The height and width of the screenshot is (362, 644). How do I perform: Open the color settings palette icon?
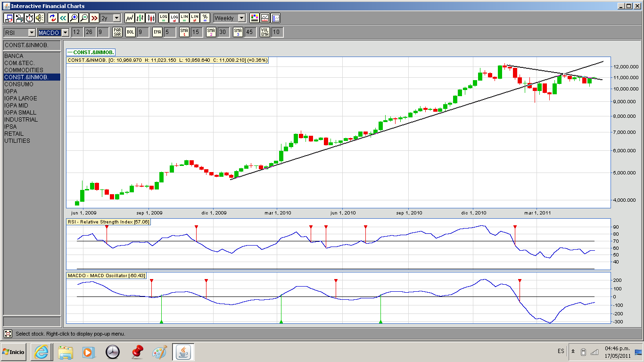[255, 18]
